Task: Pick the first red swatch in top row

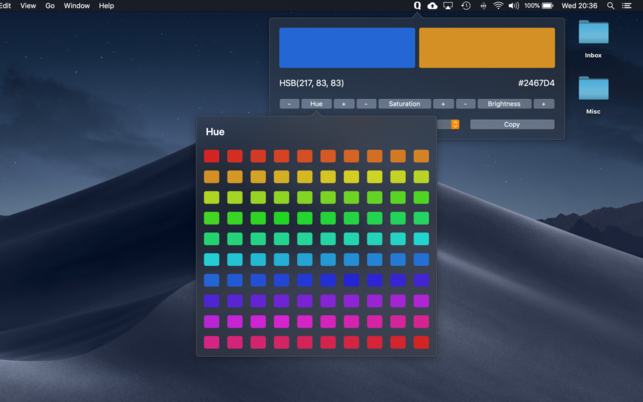Action: coord(212,156)
